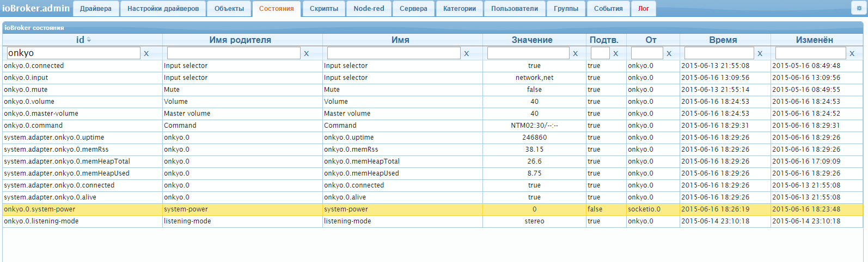The width and height of the screenshot is (868, 262).
Task: Sort by the Время column header
Action: 723,40
